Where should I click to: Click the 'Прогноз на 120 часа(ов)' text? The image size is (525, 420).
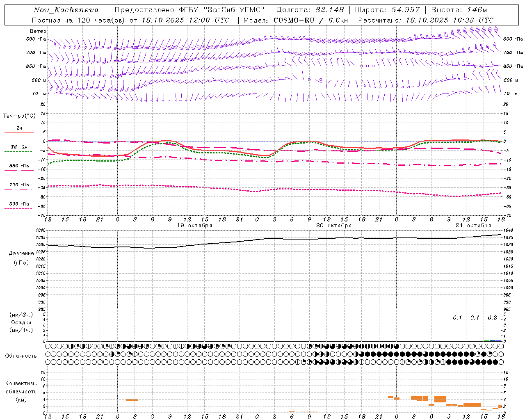coord(79,20)
